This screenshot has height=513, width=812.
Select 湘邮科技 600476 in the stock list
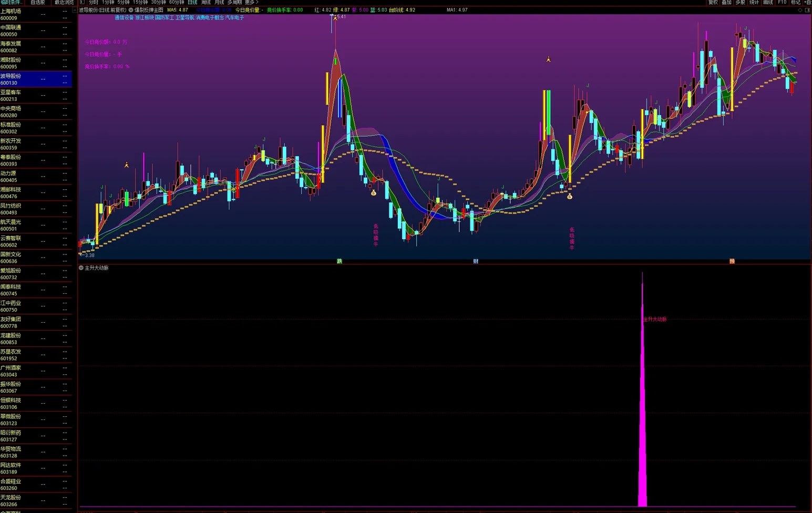click(36, 193)
